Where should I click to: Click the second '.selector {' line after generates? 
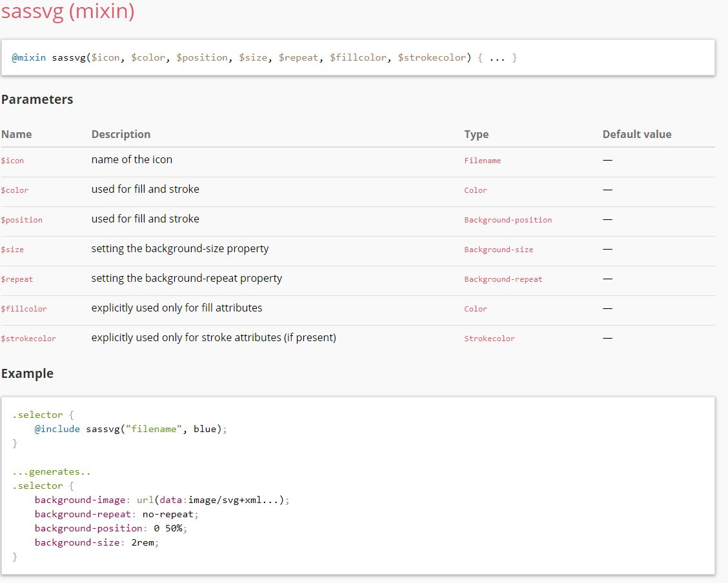[43, 486]
